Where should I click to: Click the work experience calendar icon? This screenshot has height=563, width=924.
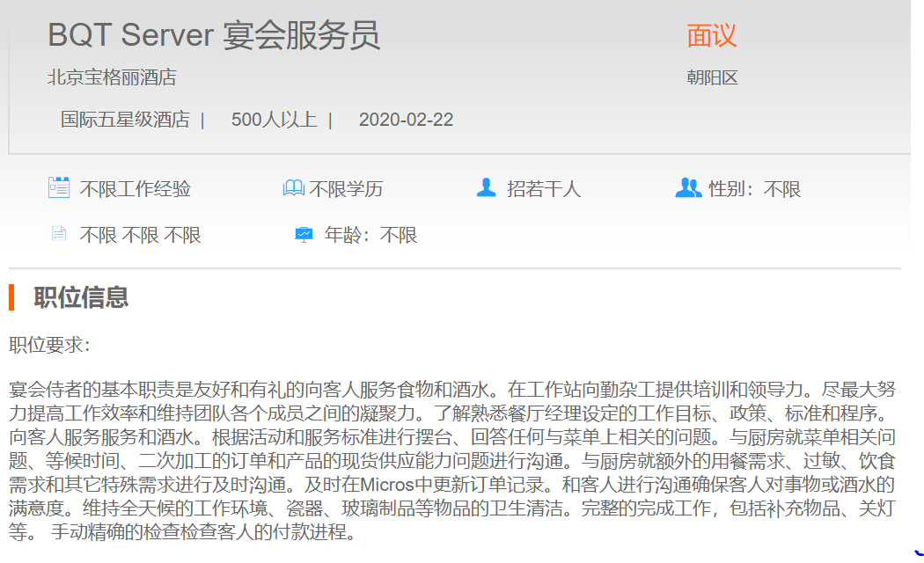(x=59, y=187)
